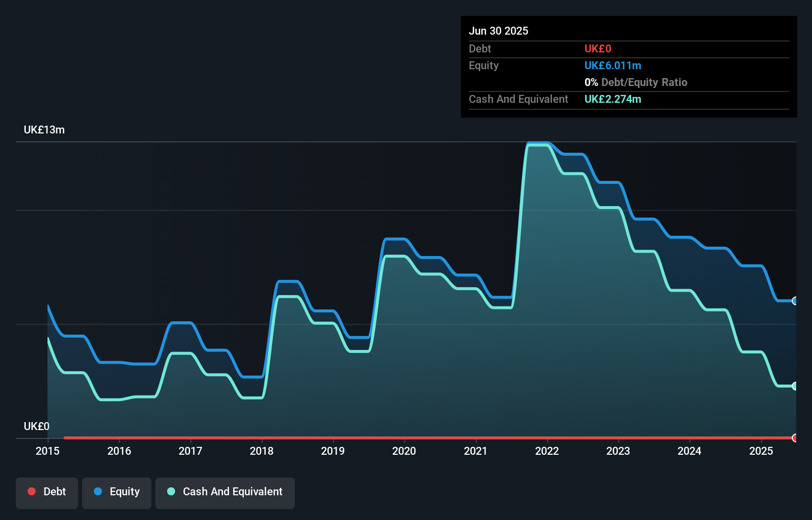
Task: Toggle the Equity series visibility
Action: click(x=116, y=492)
